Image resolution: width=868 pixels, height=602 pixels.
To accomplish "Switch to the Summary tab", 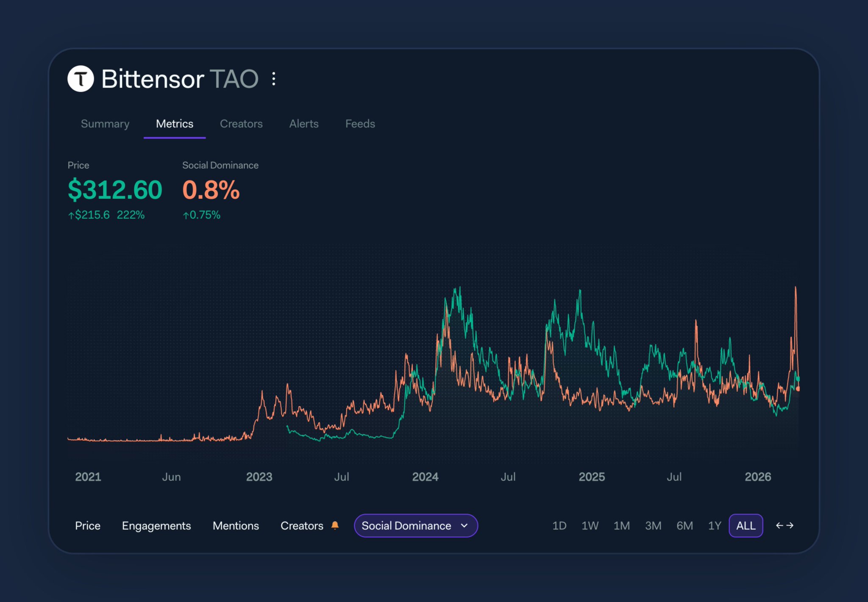I will click(x=105, y=124).
